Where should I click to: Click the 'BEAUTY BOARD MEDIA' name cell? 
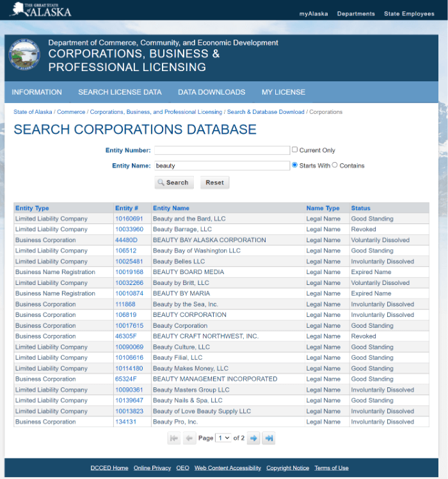pyautogui.click(x=228, y=272)
